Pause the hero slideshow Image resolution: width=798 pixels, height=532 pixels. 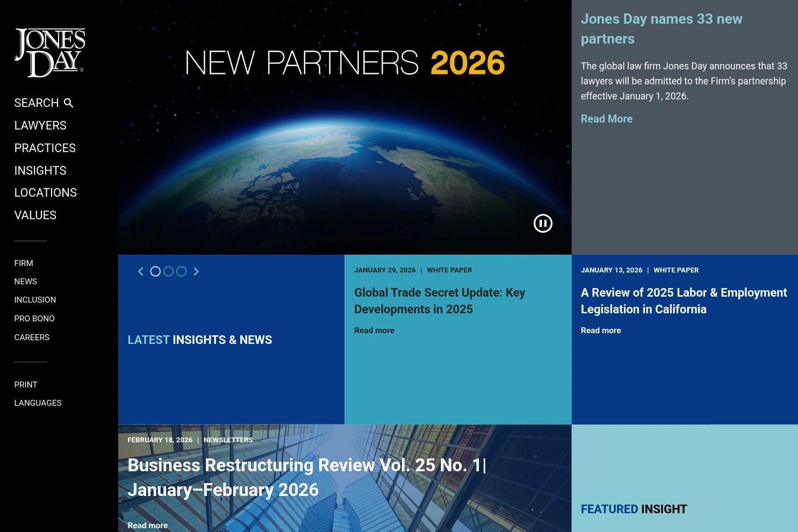click(x=543, y=224)
